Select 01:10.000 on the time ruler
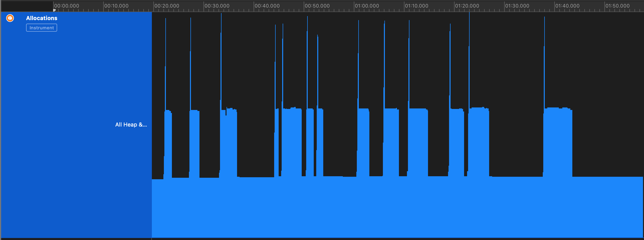This screenshot has height=240, width=644. click(x=417, y=6)
